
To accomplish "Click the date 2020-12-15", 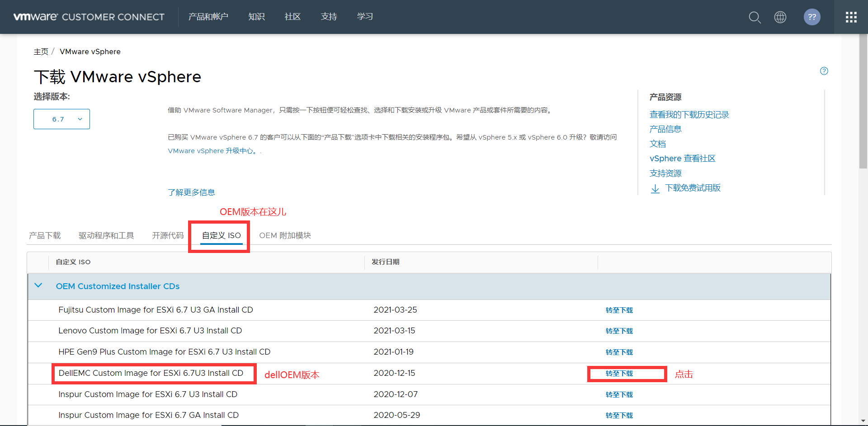I will click(394, 373).
